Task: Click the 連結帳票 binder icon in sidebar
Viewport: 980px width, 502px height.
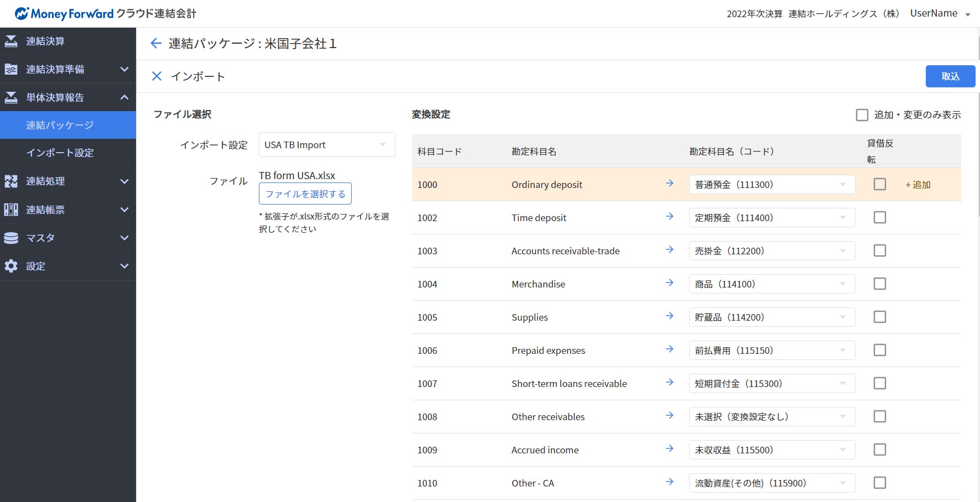Action: coord(11,210)
